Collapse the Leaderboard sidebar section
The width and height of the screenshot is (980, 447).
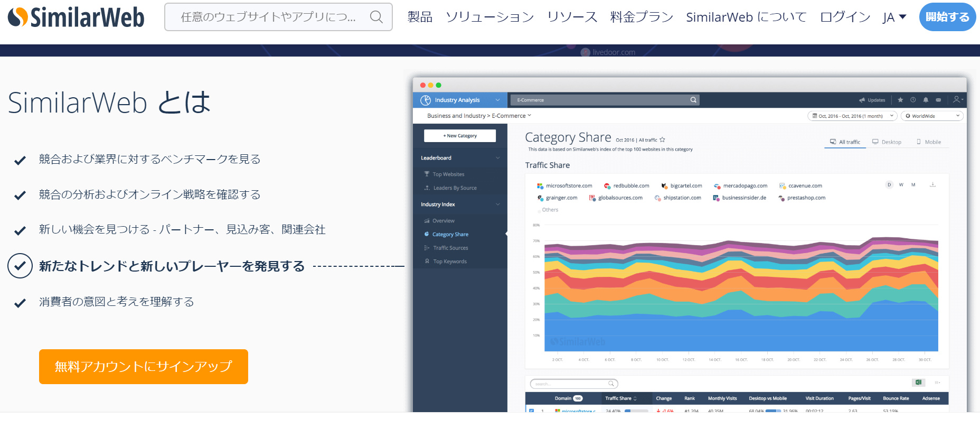pyautogui.click(x=497, y=158)
